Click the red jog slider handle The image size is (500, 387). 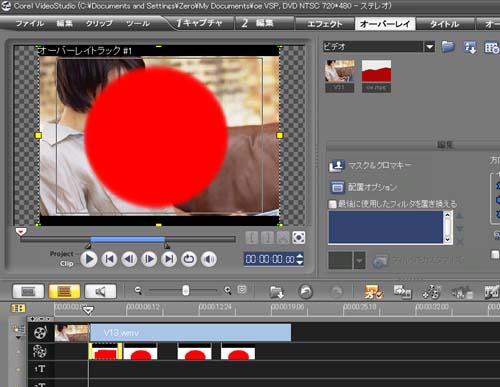[x=21, y=231]
